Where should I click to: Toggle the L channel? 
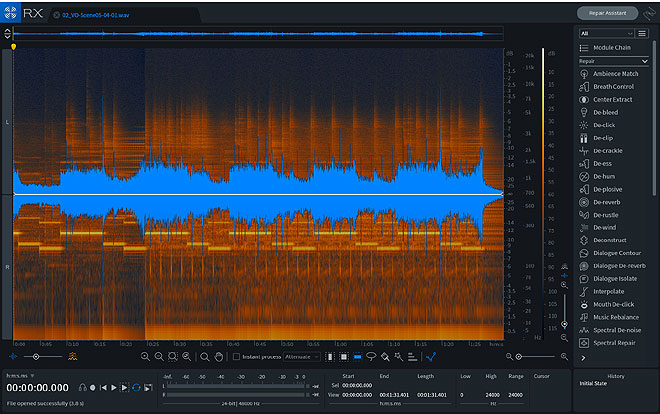[x=7, y=122]
